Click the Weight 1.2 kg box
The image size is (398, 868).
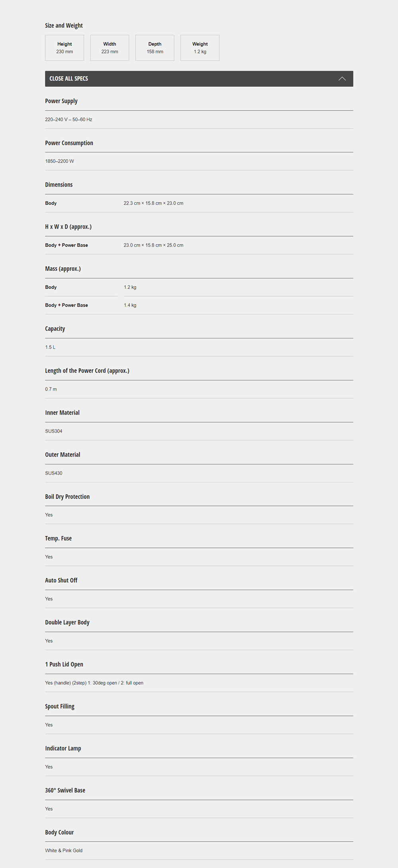coord(200,48)
